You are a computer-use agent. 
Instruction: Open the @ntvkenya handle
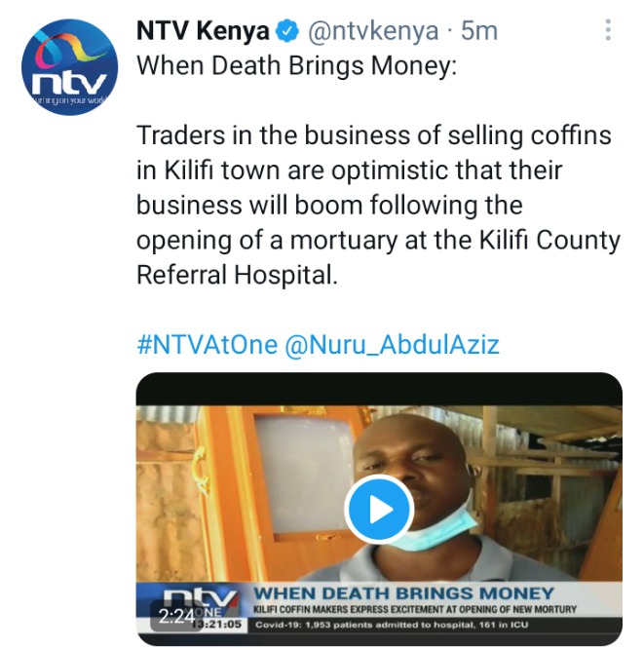click(373, 31)
